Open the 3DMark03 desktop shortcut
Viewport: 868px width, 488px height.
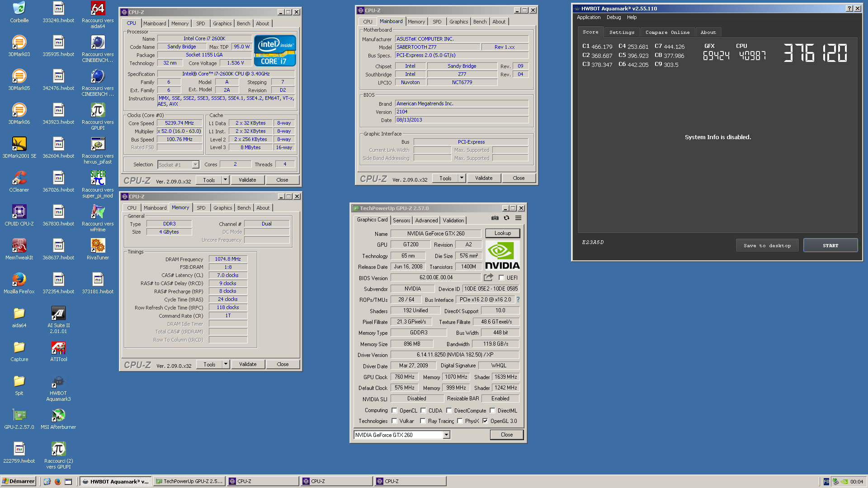pyautogui.click(x=19, y=46)
